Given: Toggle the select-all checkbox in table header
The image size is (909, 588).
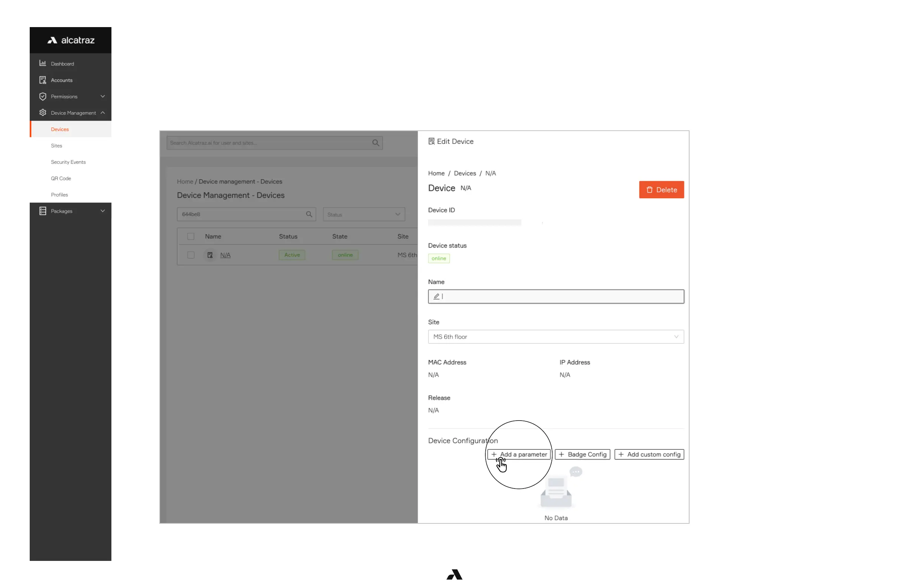Looking at the screenshot, I should [x=190, y=236].
